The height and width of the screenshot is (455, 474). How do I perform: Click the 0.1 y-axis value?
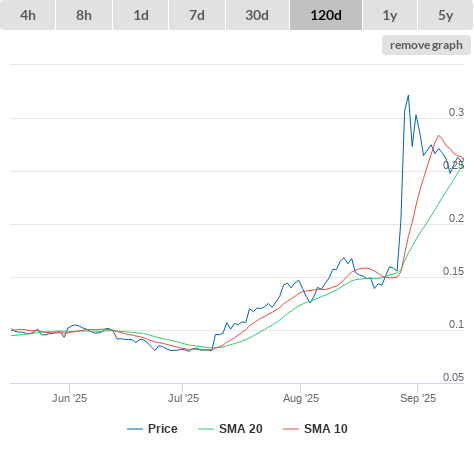pyautogui.click(x=456, y=324)
